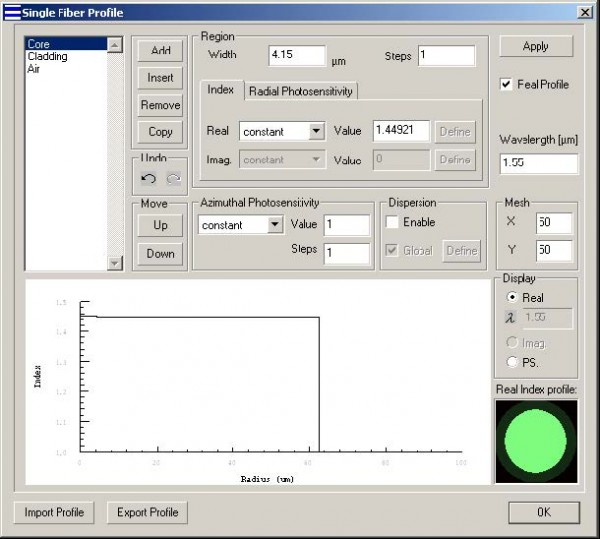Viewport: 600px width, 539px height.
Task: Toggle the Global dispersion checkbox
Action: (391, 251)
